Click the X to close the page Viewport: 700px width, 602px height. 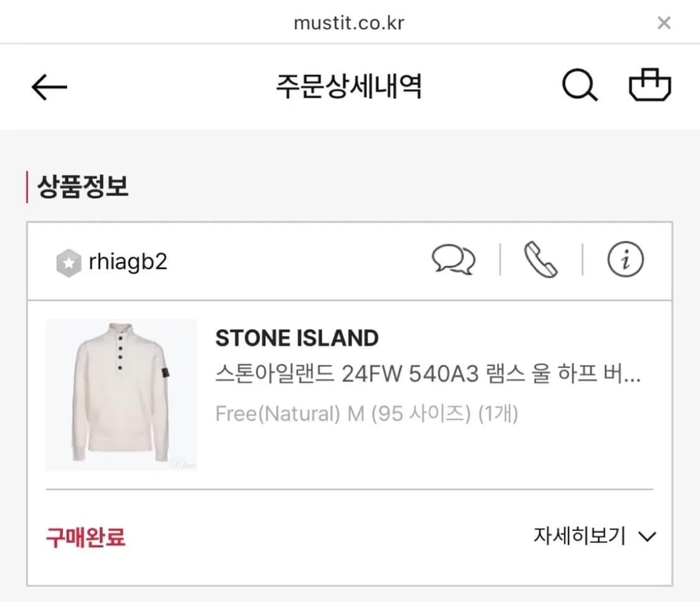(x=664, y=22)
